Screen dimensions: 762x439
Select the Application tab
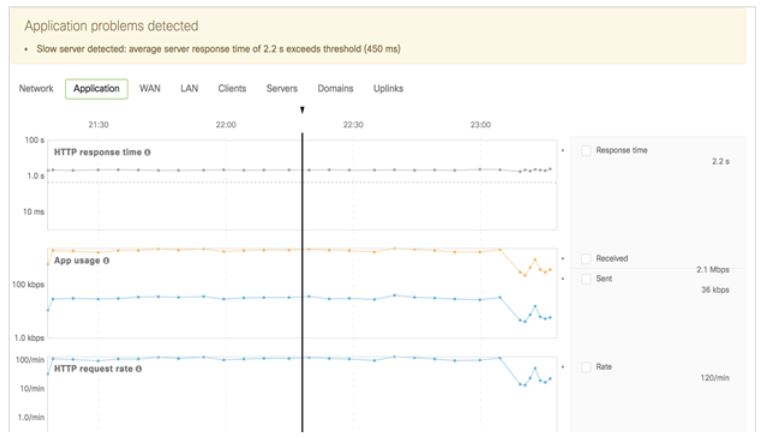click(97, 89)
